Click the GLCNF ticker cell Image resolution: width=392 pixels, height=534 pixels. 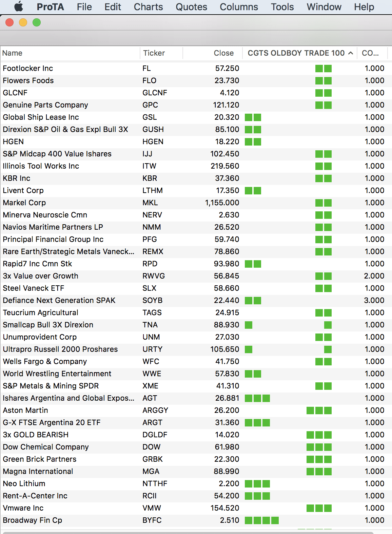(155, 93)
